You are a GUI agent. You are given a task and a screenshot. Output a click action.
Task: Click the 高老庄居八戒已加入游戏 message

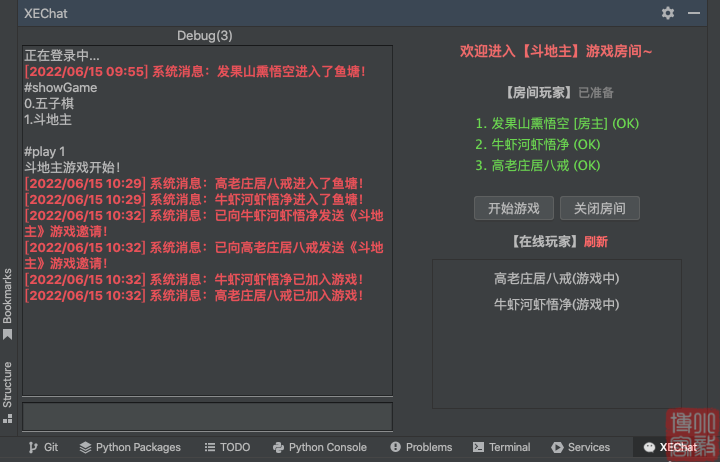(194, 295)
